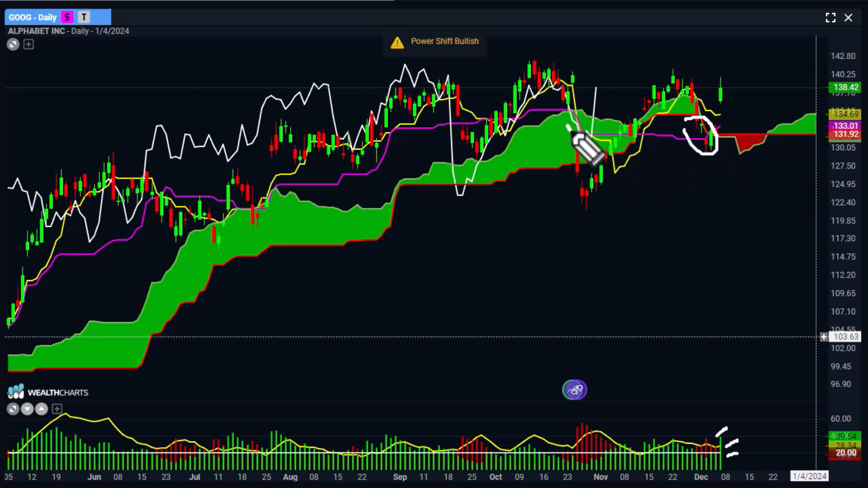Click the 142.80 price axis value
868x488 pixels.
(843, 56)
